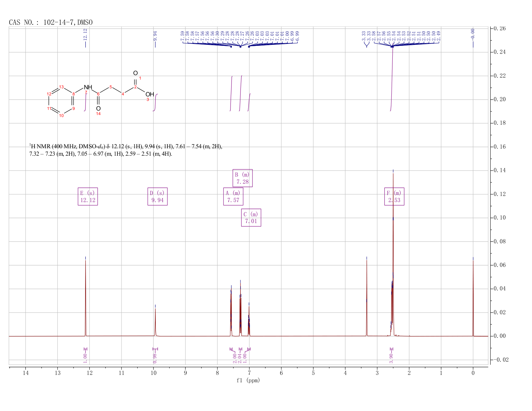Image resolution: width=532 pixels, height=411 pixels.
Task: Click the second report line ending 4H
Action: click(101, 154)
